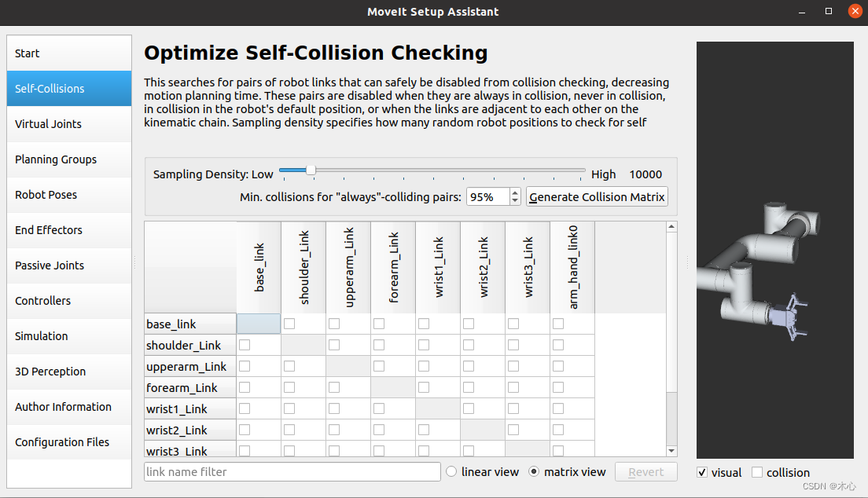Click the wrist1_Link column header
This screenshot has height=498, width=868.
click(438, 267)
